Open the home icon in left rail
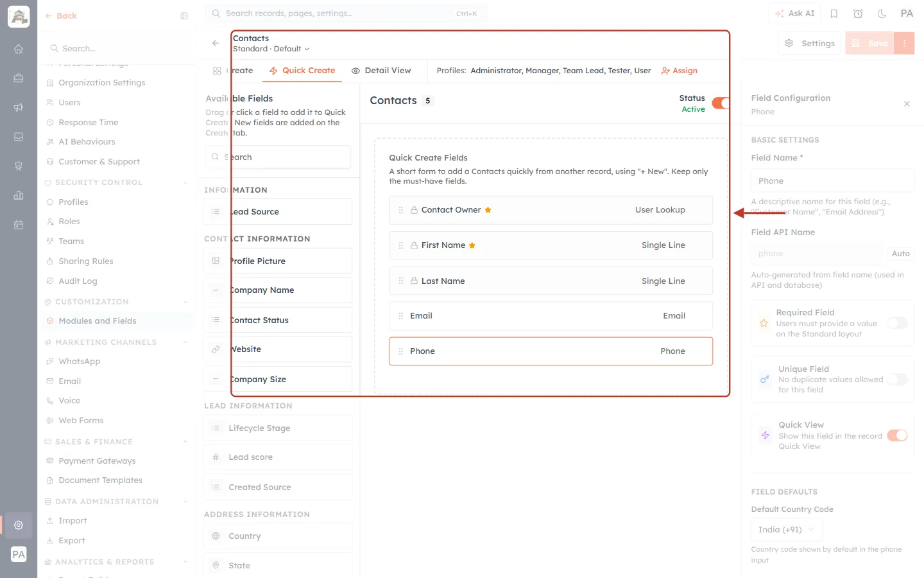Image resolution: width=924 pixels, height=578 pixels. [x=19, y=49]
